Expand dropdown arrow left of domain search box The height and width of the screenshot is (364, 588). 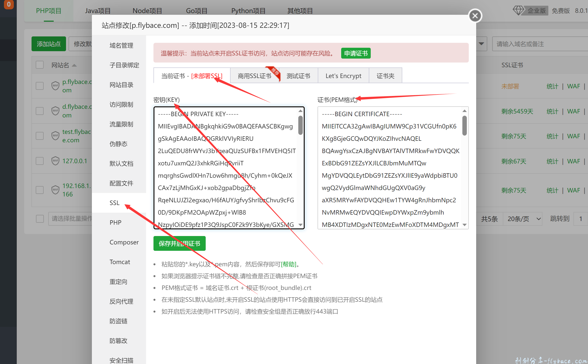pyautogui.click(x=481, y=44)
